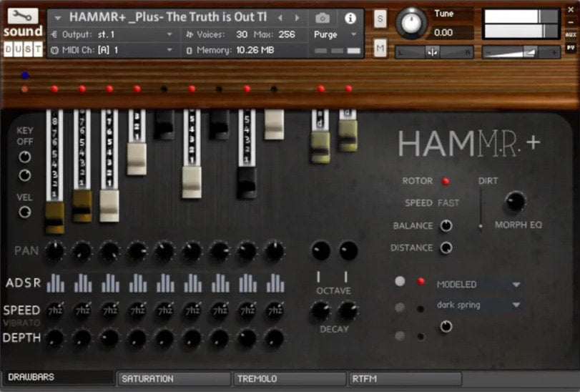Click the FAST rotor speed label
Screen dimensions: 580x392
[448, 202]
